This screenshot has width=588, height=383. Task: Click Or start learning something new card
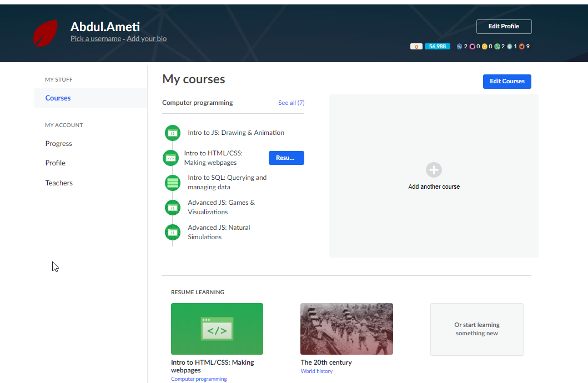pyautogui.click(x=476, y=329)
